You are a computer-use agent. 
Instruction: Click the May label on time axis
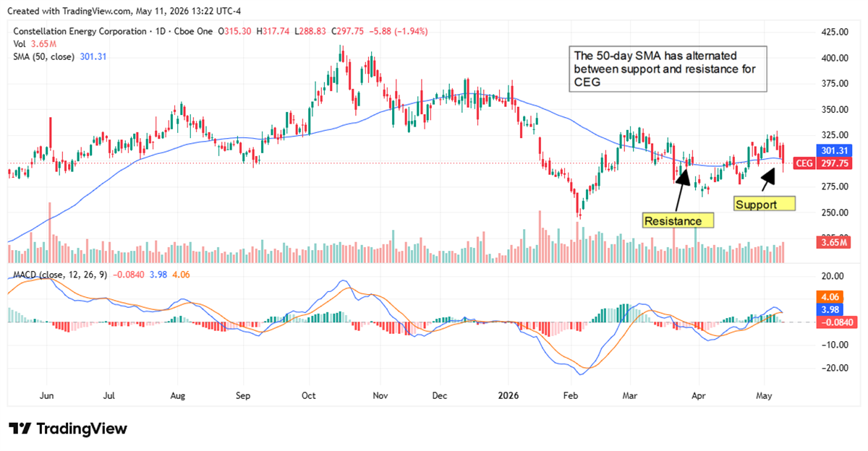(x=765, y=396)
